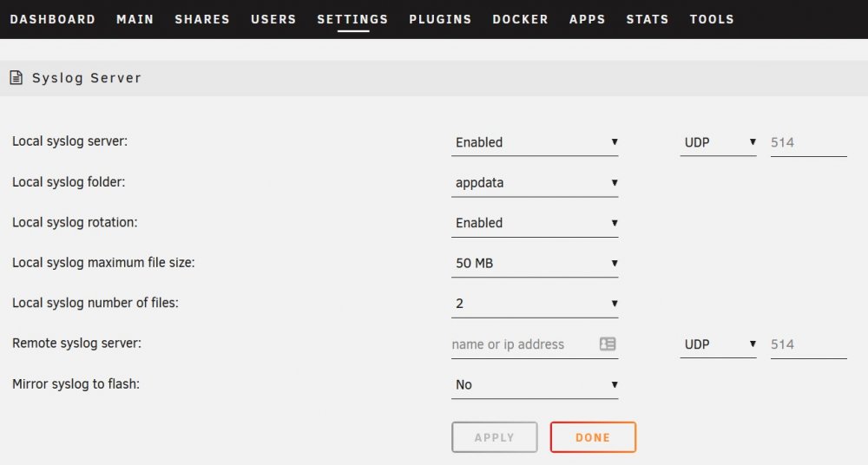Screen dimensions: 868x465
Task: Switch to the Docker tab
Action: [x=520, y=19]
